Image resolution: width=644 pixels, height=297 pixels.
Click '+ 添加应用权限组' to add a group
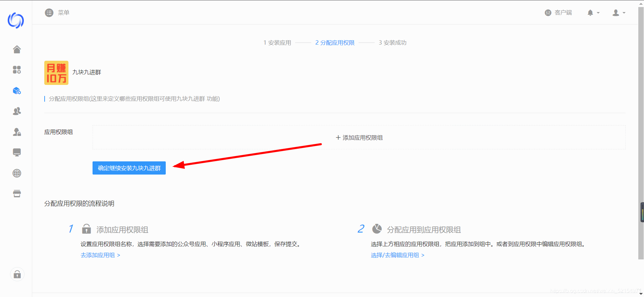(x=359, y=138)
